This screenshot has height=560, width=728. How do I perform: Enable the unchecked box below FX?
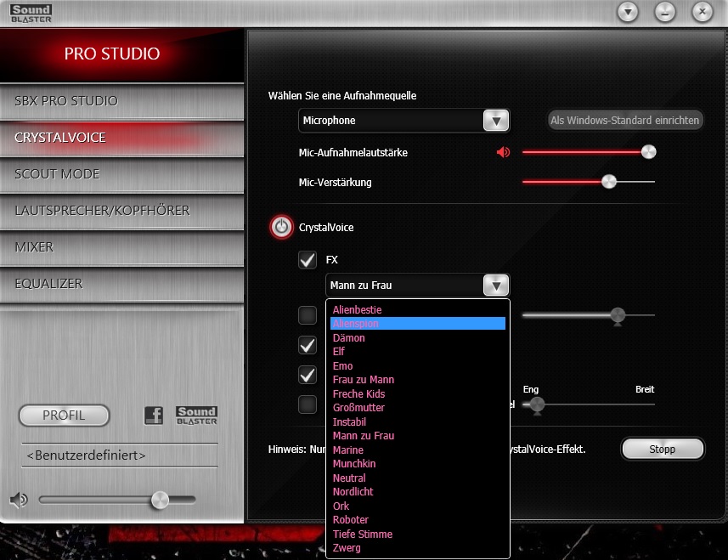(308, 314)
